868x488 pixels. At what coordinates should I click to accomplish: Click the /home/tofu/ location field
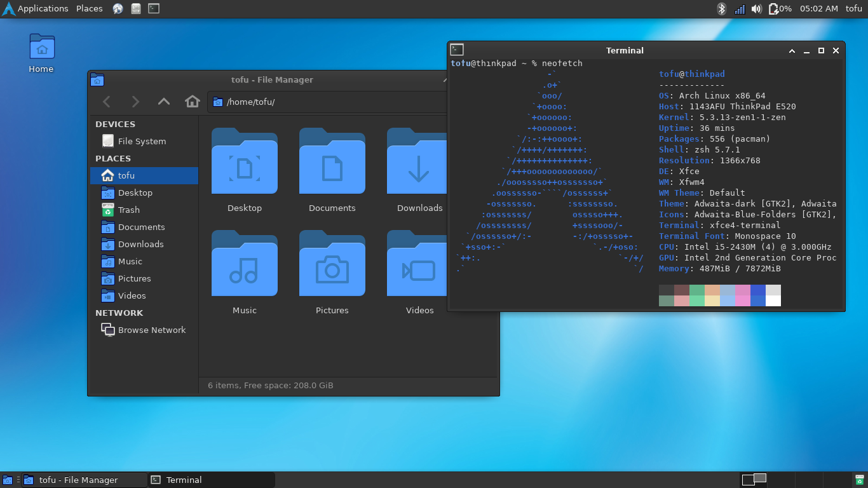(327, 102)
